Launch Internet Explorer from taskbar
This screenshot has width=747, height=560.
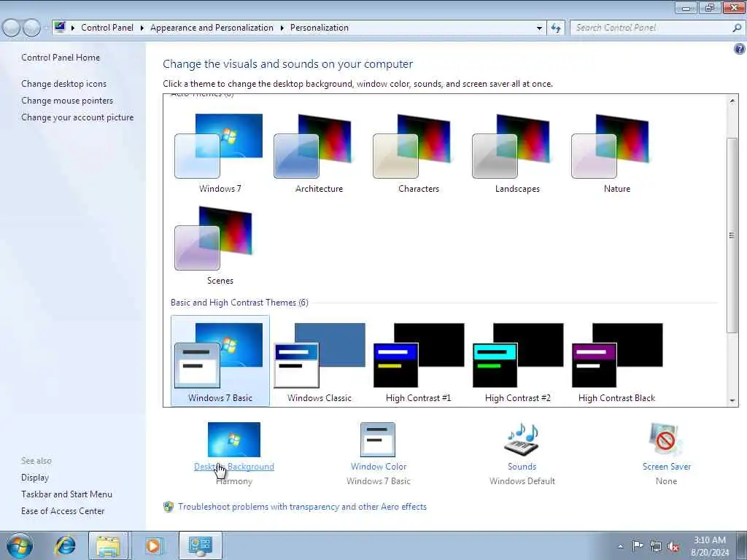click(65, 545)
